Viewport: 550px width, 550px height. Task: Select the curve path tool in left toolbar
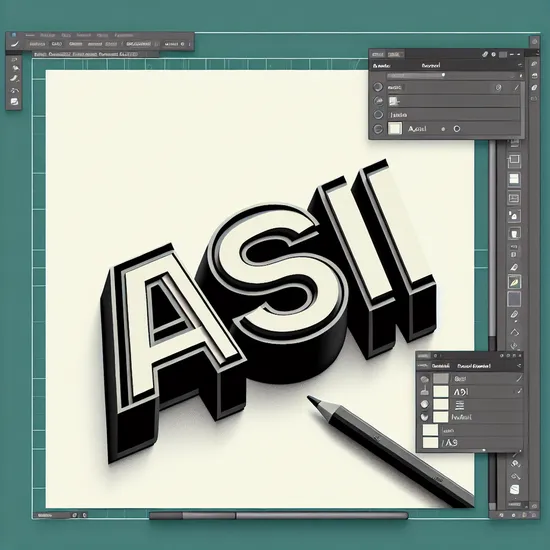14,90
